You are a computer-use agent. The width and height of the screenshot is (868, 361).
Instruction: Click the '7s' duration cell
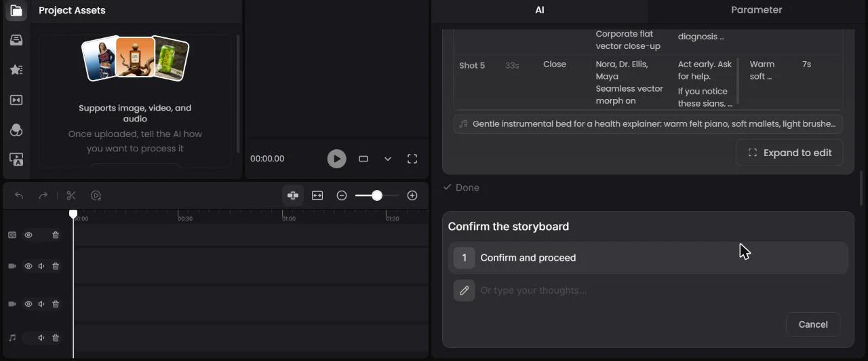(806, 64)
